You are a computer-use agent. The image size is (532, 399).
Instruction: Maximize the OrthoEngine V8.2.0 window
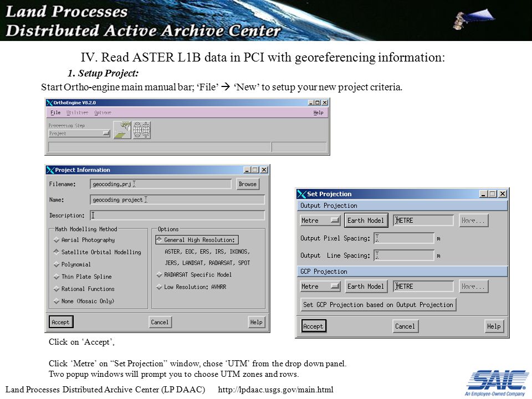click(318, 103)
